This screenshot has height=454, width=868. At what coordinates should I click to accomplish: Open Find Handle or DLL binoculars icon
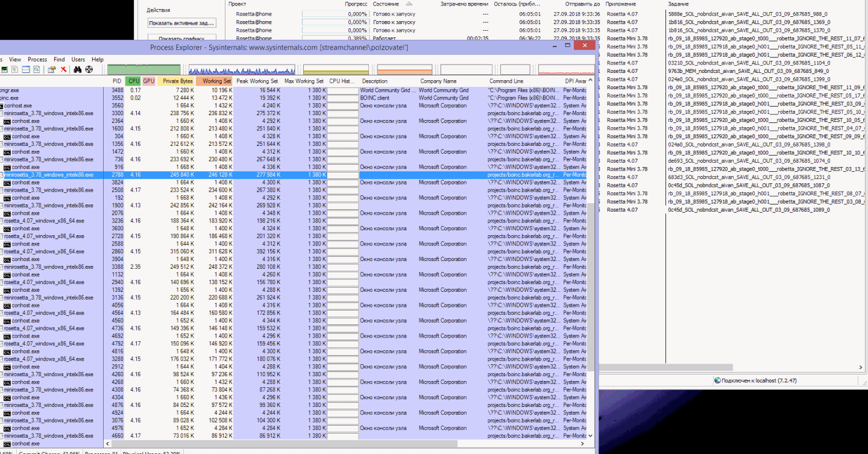78,70
